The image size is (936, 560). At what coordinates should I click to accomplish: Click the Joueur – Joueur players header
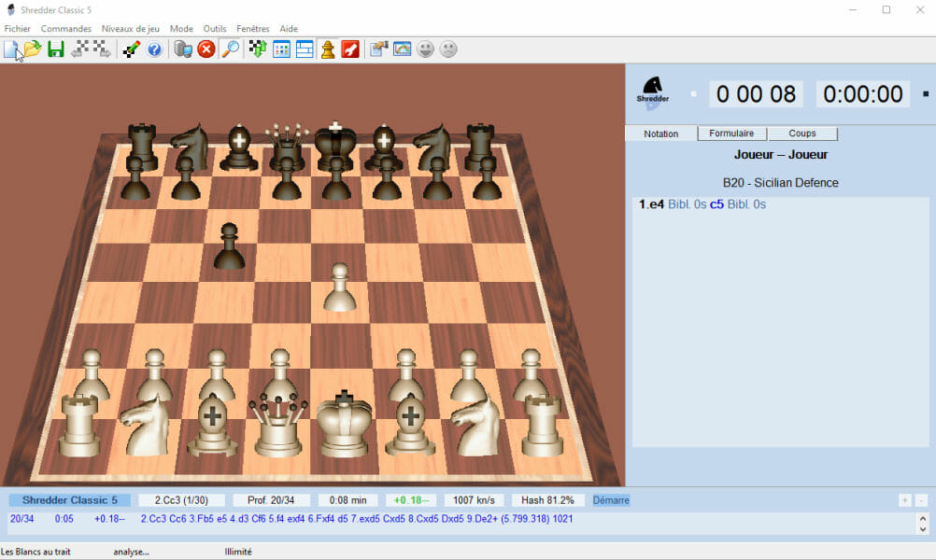point(780,155)
